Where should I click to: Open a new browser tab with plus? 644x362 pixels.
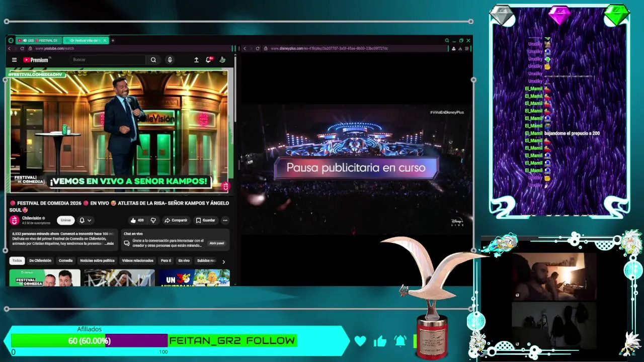[113, 41]
